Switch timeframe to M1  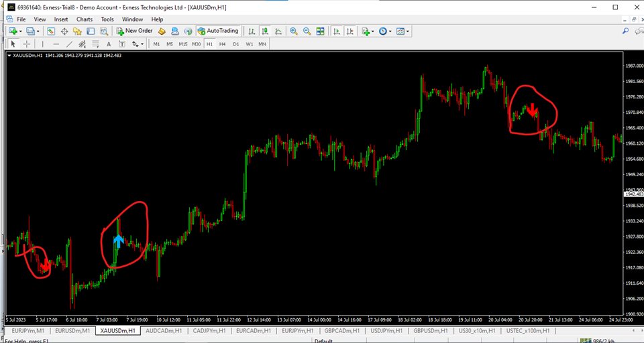pyautogui.click(x=156, y=44)
